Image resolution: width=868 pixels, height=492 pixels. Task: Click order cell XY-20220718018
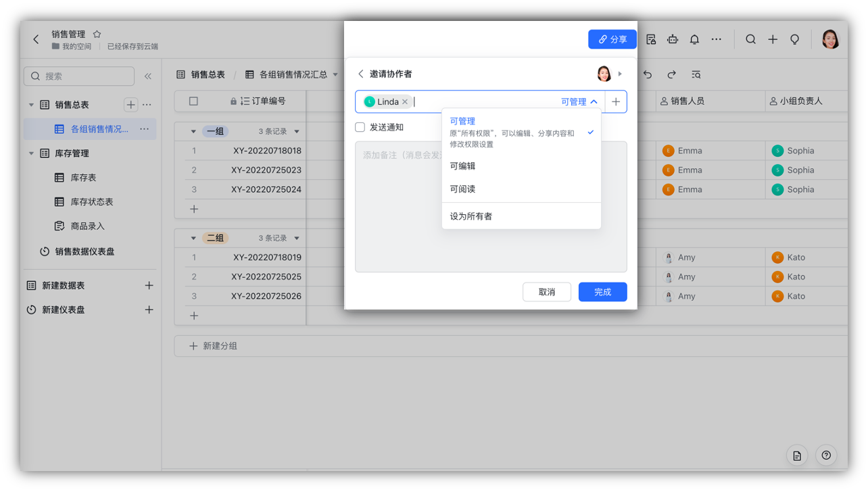266,151
